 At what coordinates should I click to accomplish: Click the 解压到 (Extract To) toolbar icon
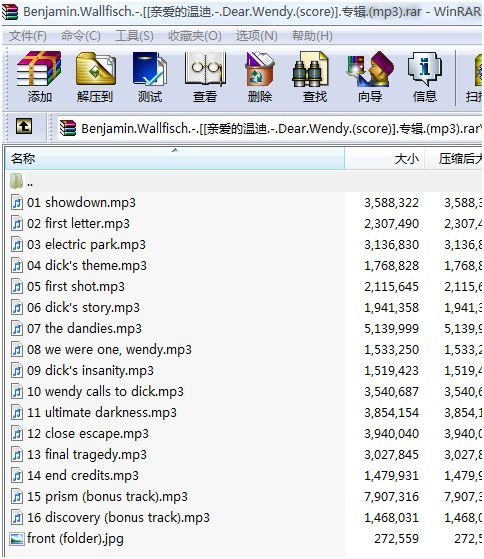(95, 69)
